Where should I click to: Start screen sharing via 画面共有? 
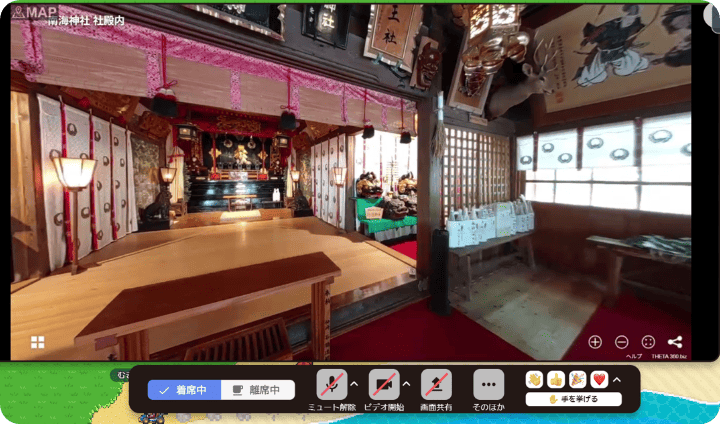coord(436,384)
